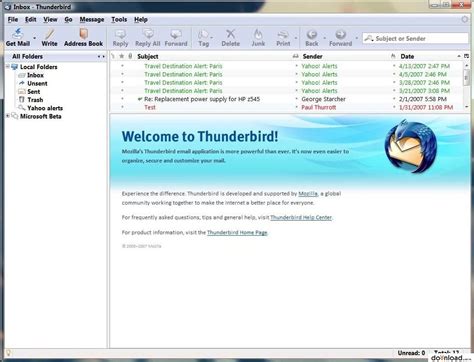Select the Trash folder
The height and width of the screenshot is (362, 474).
click(35, 100)
